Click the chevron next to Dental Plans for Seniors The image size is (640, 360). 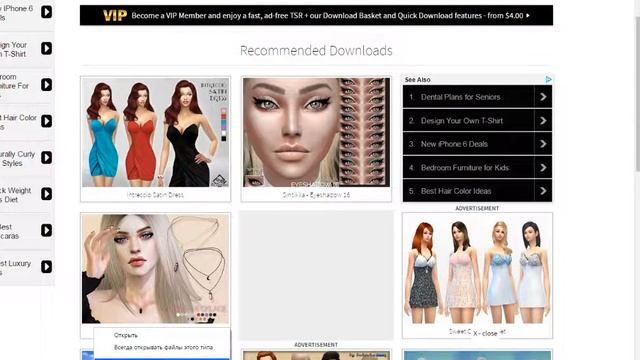543,97
